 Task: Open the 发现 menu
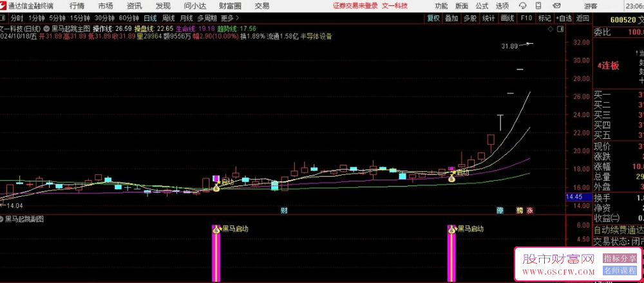click(x=163, y=6)
